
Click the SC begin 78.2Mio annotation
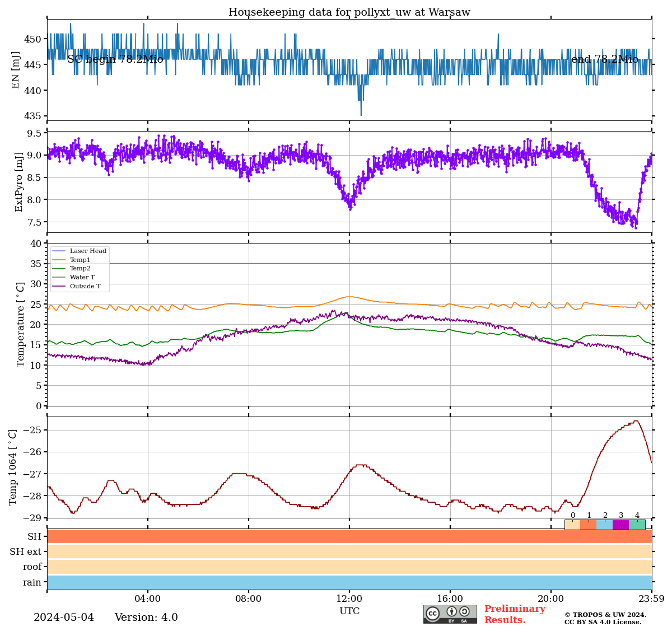click(x=115, y=59)
